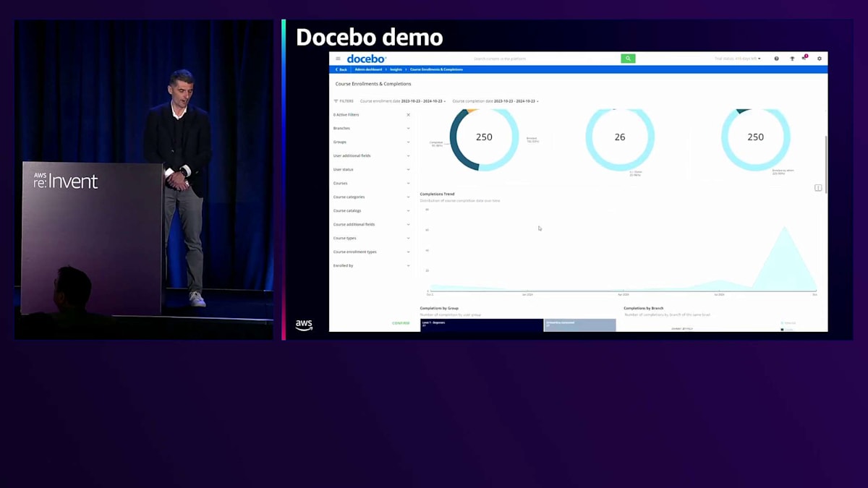868x488 pixels.
Task: Clear active filters with the X icon
Action: tap(408, 115)
